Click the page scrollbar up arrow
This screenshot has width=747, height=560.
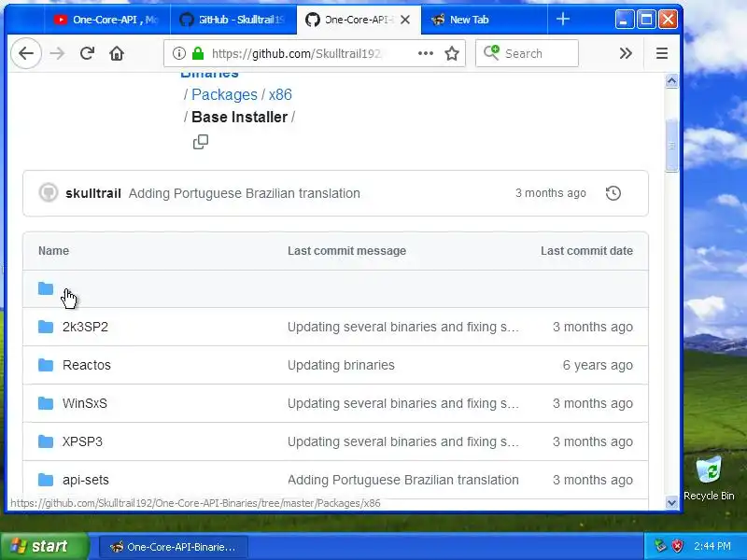pyautogui.click(x=671, y=81)
